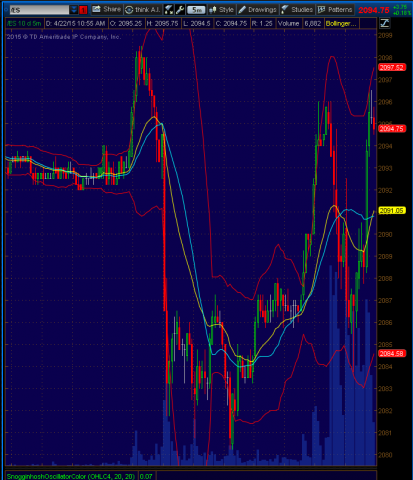Click the last price 2094.75 in header
The height and width of the screenshot is (480, 413).
click(x=374, y=10)
